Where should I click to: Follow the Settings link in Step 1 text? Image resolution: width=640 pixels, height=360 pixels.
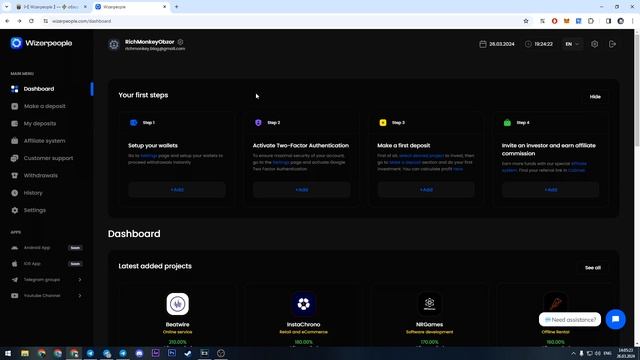pos(149,156)
